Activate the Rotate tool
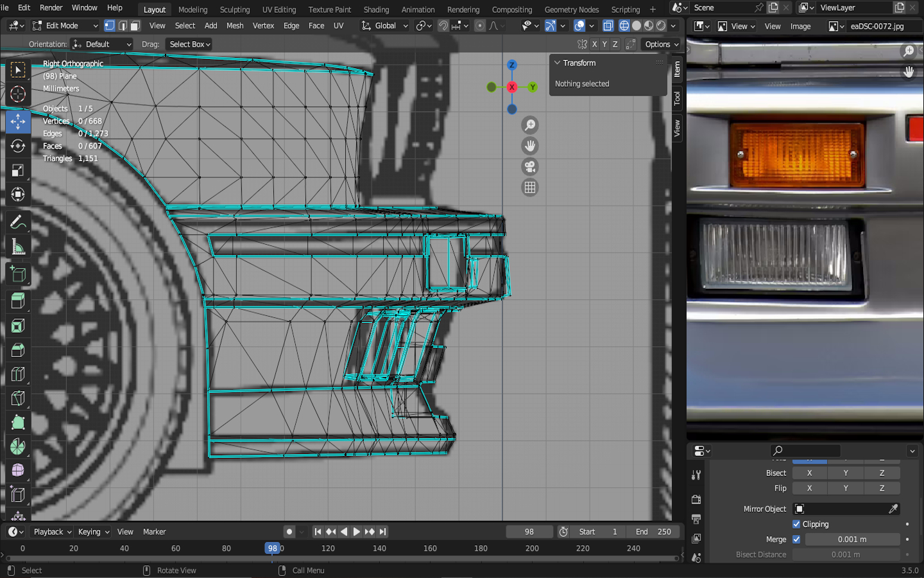Viewport: 924px width, 578px height. (x=18, y=146)
